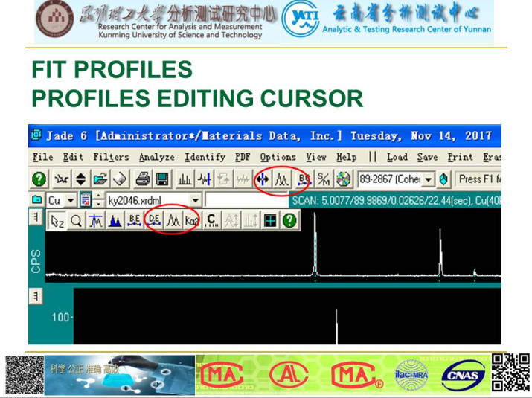This screenshot has width=532, height=398.
Task: Click the Kα2 stripping icon
Action: pos(192,220)
